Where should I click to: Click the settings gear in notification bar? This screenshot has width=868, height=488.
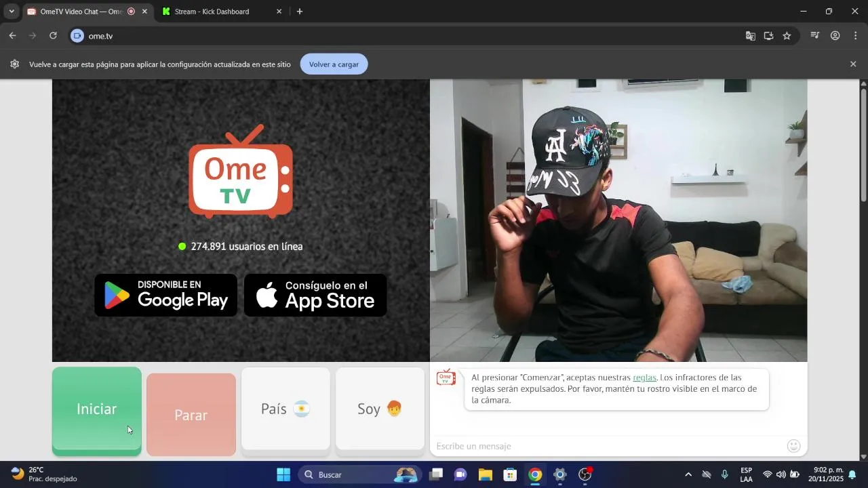(x=14, y=64)
